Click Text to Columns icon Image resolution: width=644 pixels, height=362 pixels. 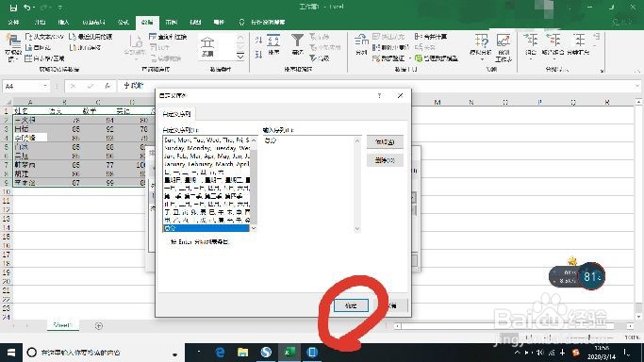pyautogui.click(x=361, y=45)
